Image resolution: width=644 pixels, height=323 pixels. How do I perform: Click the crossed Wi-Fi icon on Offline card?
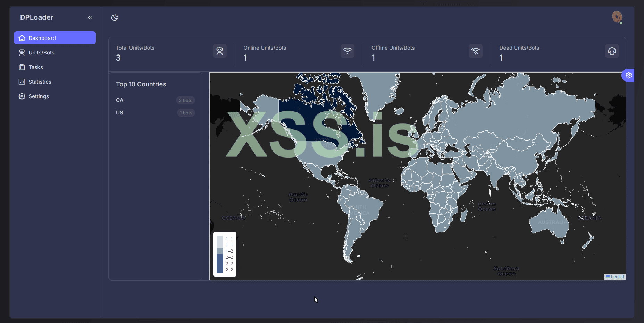(x=475, y=51)
